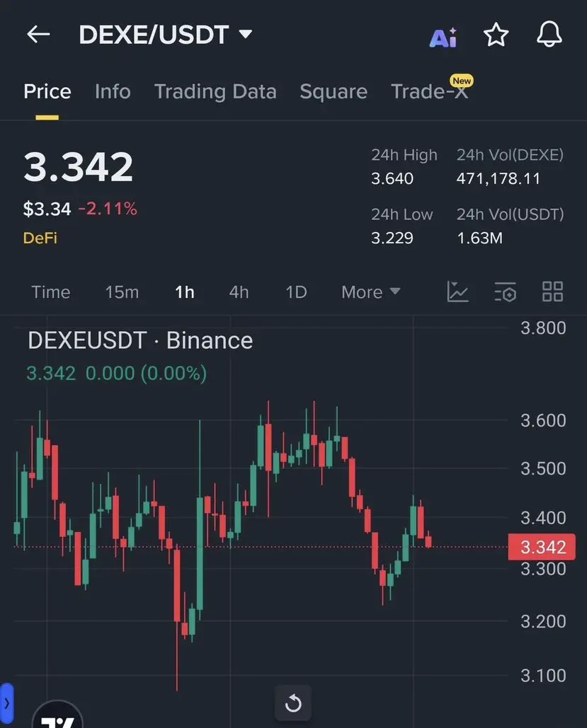Select the 1D chart interval
This screenshot has width=587, height=728.
point(296,292)
